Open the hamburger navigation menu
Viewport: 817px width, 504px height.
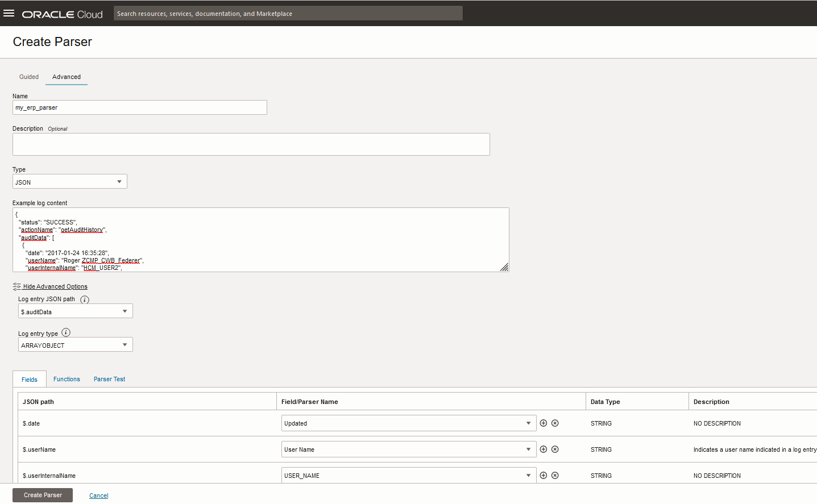(x=9, y=14)
